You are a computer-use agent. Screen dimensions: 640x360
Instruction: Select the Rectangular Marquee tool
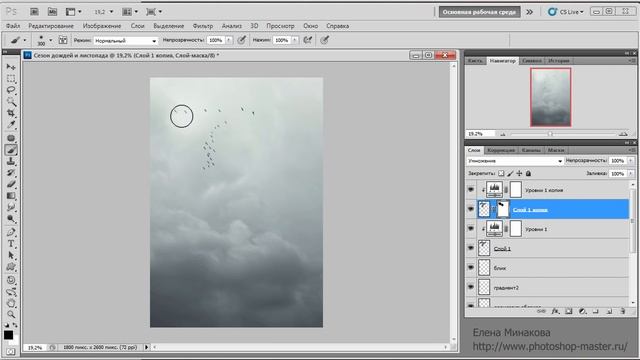(11, 78)
